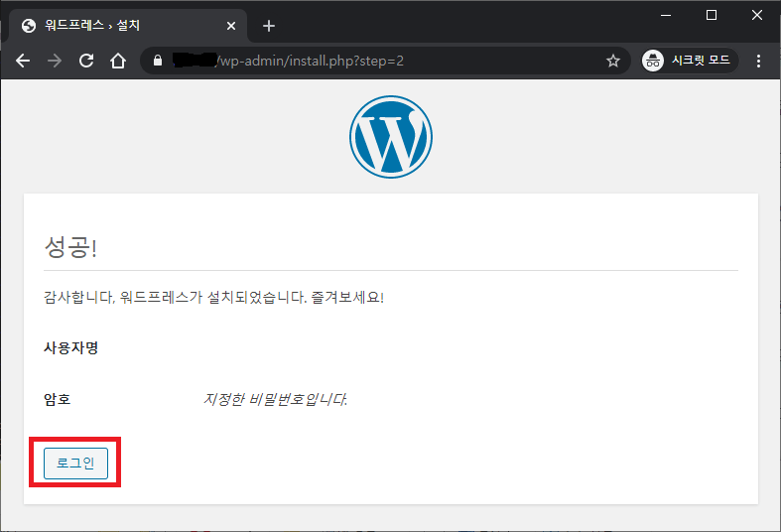View site info via the lock icon

point(156,61)
